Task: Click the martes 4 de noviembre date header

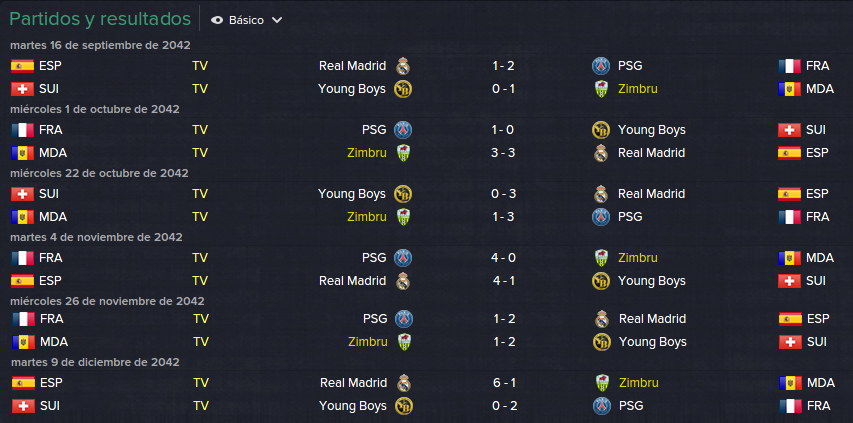Action: click(96, 237)
